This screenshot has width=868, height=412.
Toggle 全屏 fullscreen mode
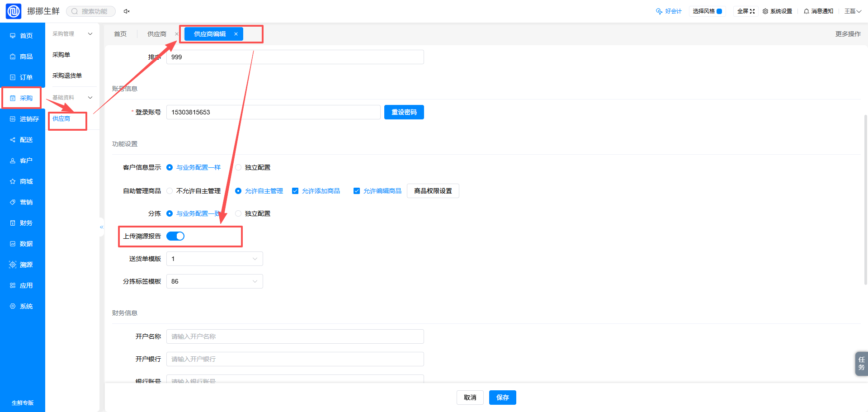(746, 11)
